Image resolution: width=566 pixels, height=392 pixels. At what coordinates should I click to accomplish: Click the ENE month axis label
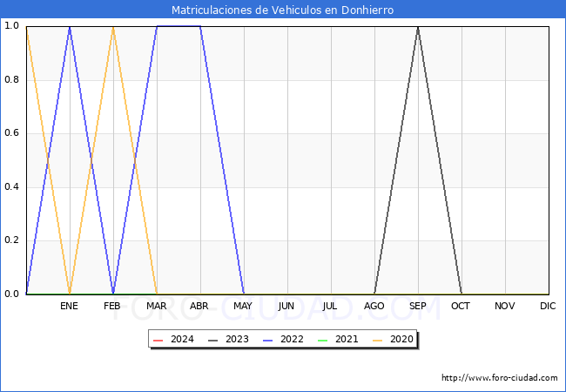coord(69,306)
